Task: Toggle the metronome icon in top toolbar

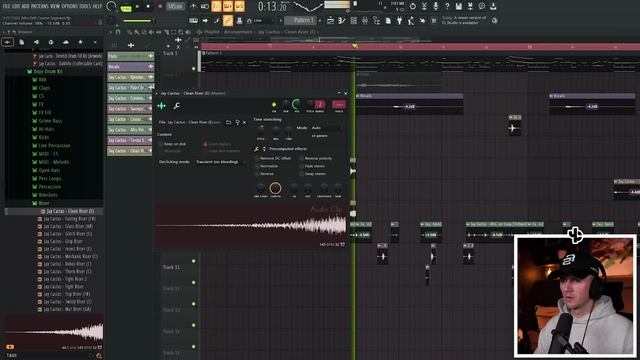Action: tap(193, 6)
